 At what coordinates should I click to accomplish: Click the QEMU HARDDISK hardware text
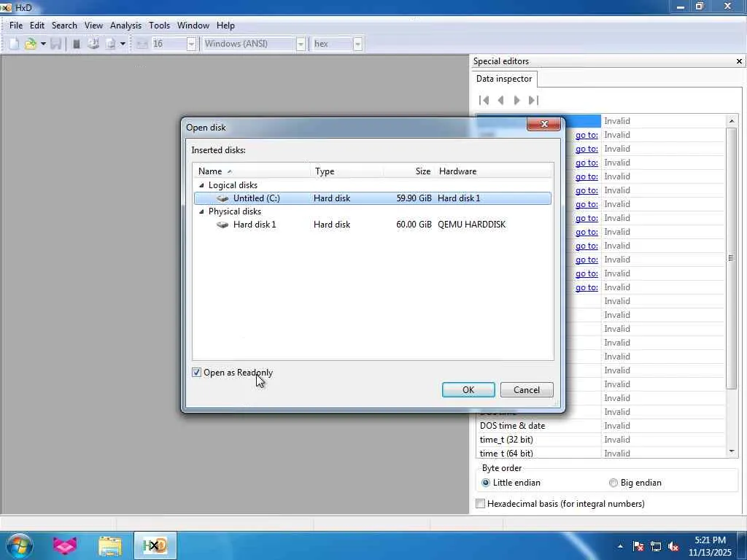pyautogui.click(x=472, y=225)
